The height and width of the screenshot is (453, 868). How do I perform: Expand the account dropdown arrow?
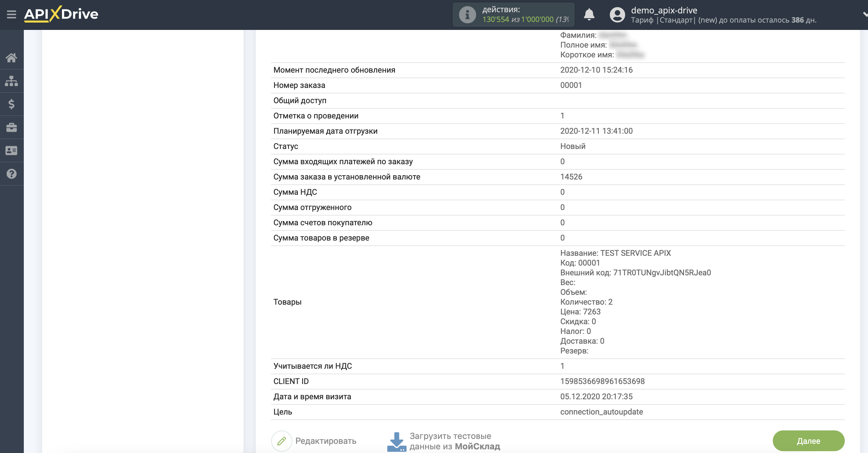[865, 14]
